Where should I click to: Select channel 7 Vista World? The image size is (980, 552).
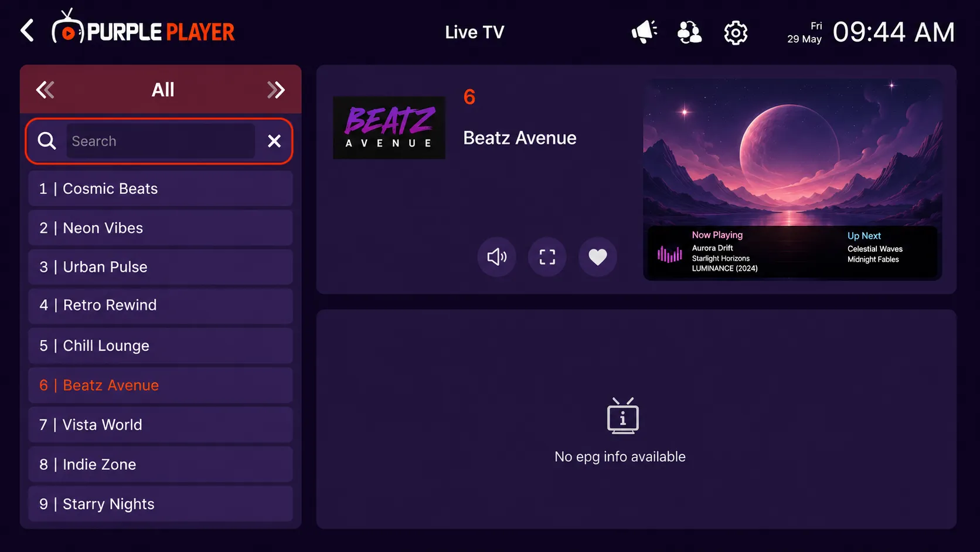(161, 425)
